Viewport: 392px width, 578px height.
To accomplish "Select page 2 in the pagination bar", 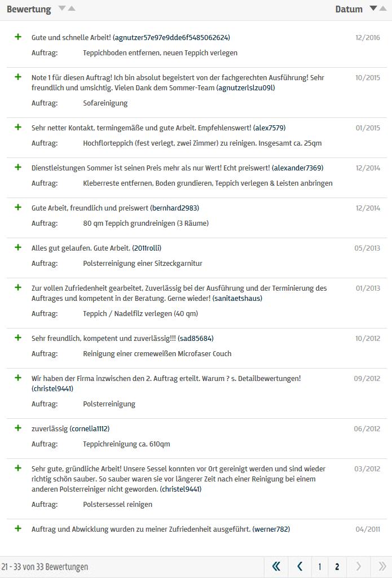I will 337,566.
